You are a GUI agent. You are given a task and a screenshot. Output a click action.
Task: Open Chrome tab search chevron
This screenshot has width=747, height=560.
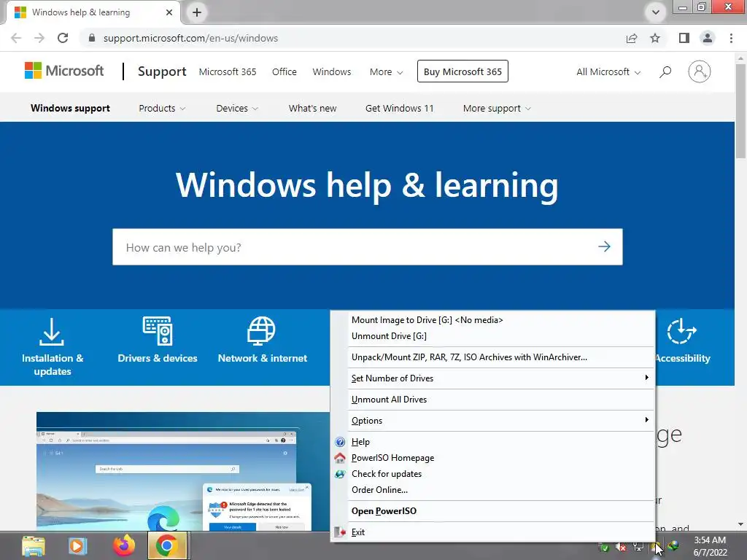coord(656,12)
